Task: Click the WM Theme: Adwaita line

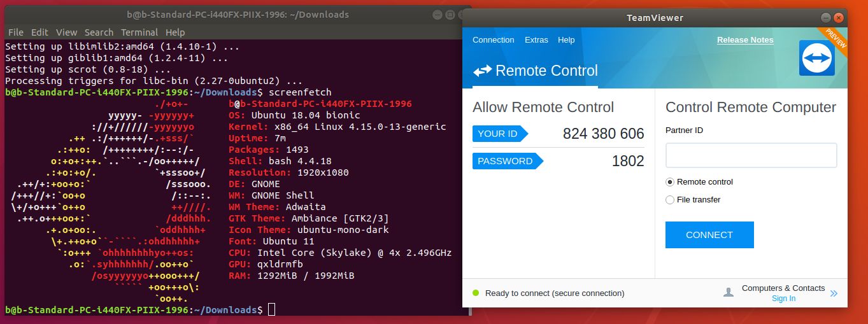Action: click(277, 207)
